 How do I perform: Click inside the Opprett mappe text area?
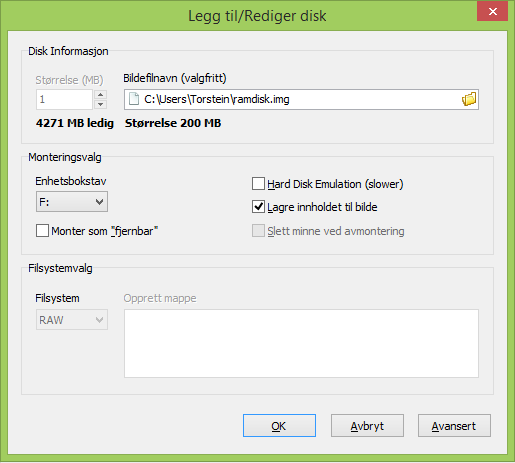click(301, 343)
